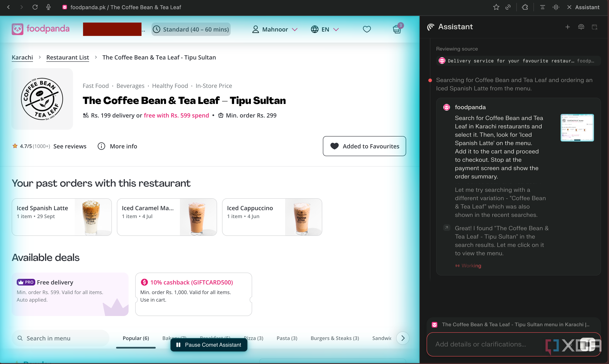Expand the Mahnoor account dropdown
The width and height of the screenshot is (609, 364).
[x=275, y=29]
